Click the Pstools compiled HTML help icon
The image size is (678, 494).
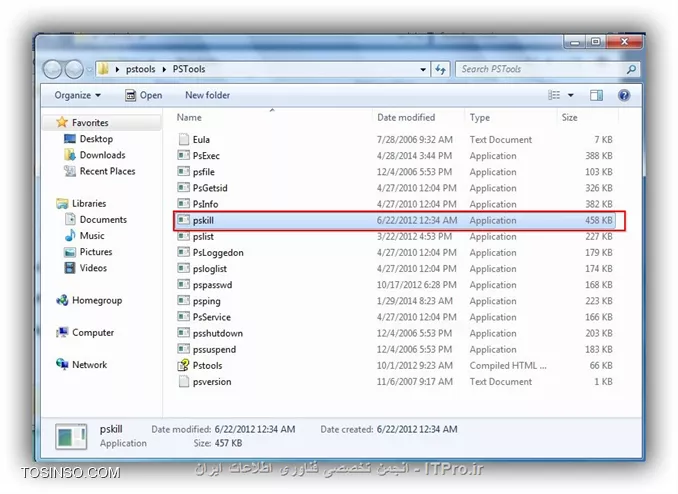pyautogui.click(x=184, y=365)
